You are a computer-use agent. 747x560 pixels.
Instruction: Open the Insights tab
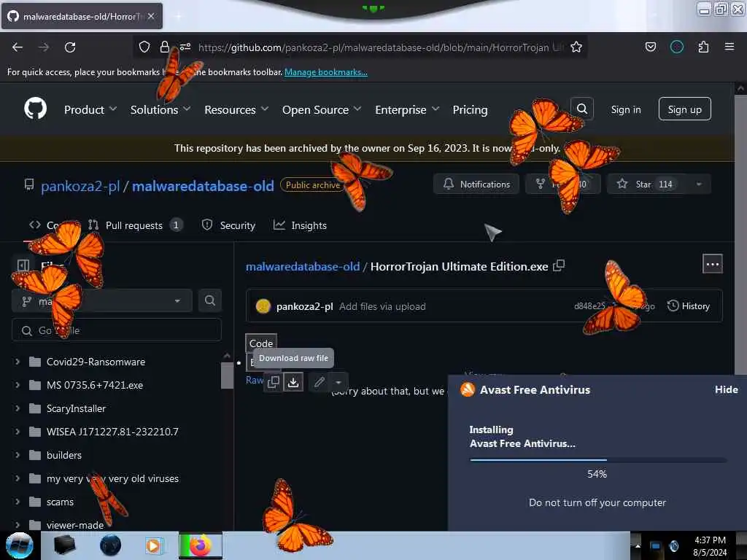click(x=300, y=225)
